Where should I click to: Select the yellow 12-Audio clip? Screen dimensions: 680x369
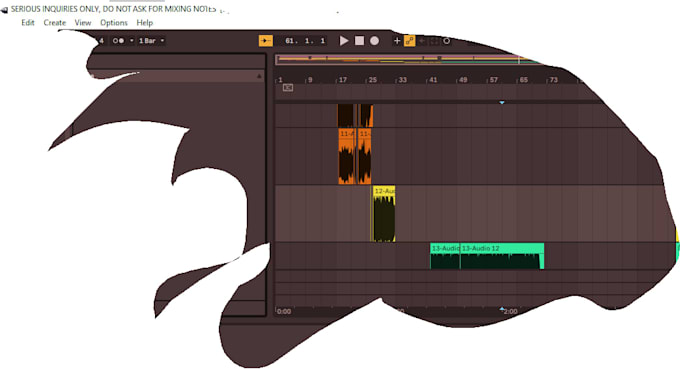[384, 214]
